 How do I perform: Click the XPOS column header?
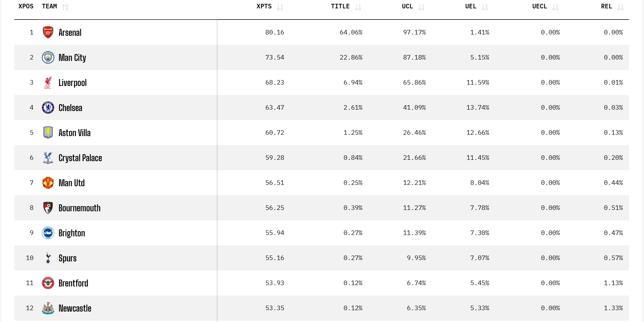[x=26, y=7]
